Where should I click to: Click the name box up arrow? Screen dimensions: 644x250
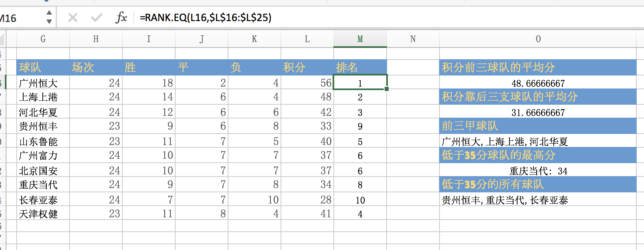(49, 13)
